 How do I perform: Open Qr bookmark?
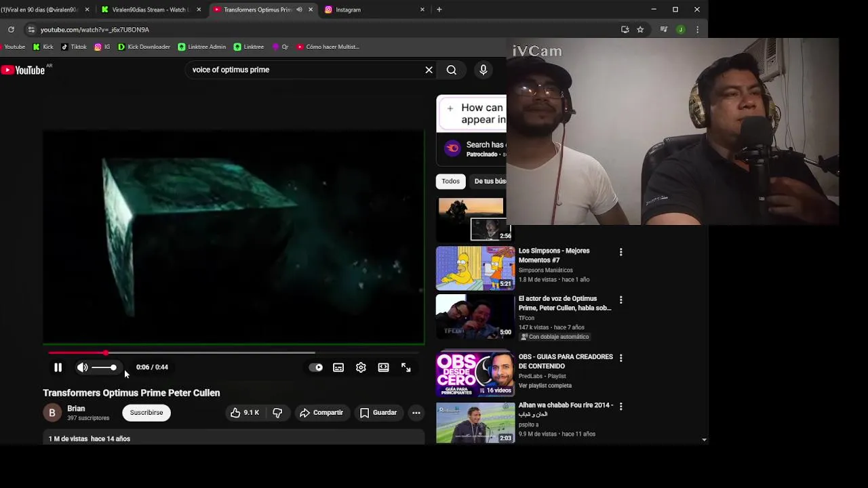tap(280, 47)
